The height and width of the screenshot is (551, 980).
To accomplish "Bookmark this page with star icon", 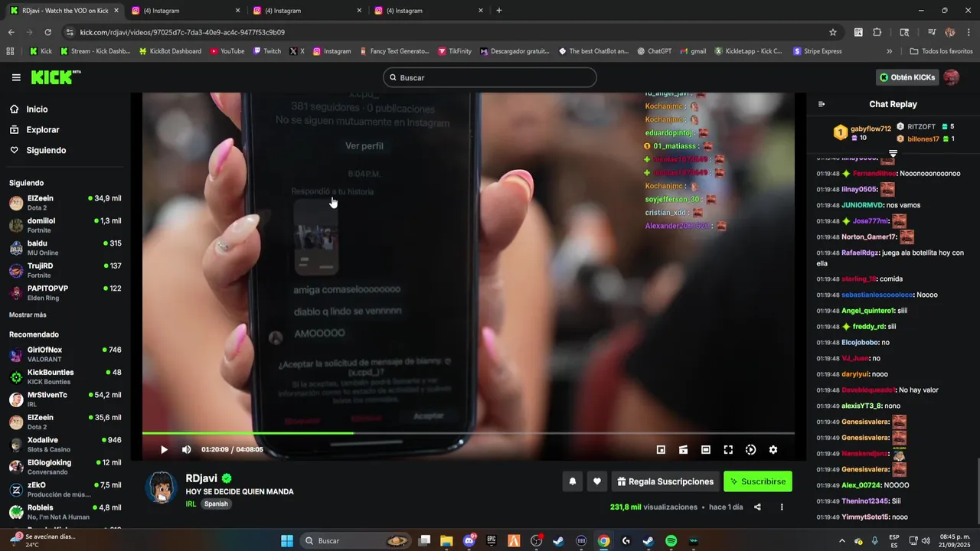I will (833, 32).
